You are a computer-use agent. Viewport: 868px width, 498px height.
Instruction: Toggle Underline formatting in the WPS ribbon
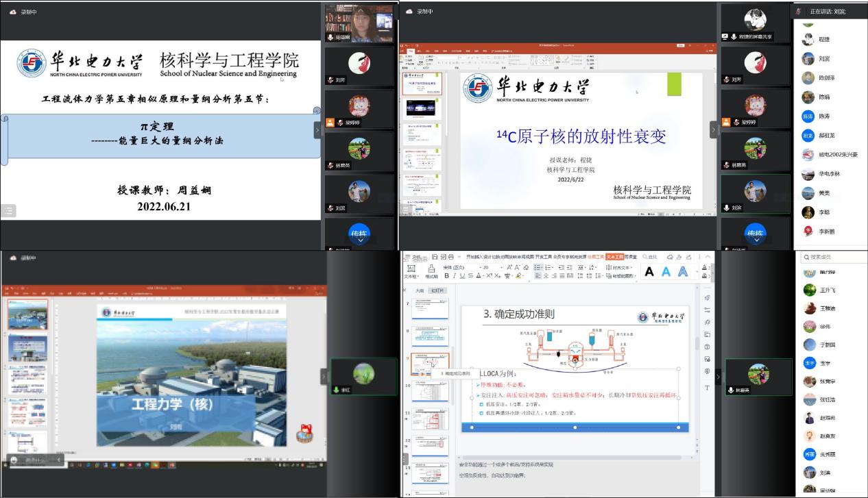463,276
